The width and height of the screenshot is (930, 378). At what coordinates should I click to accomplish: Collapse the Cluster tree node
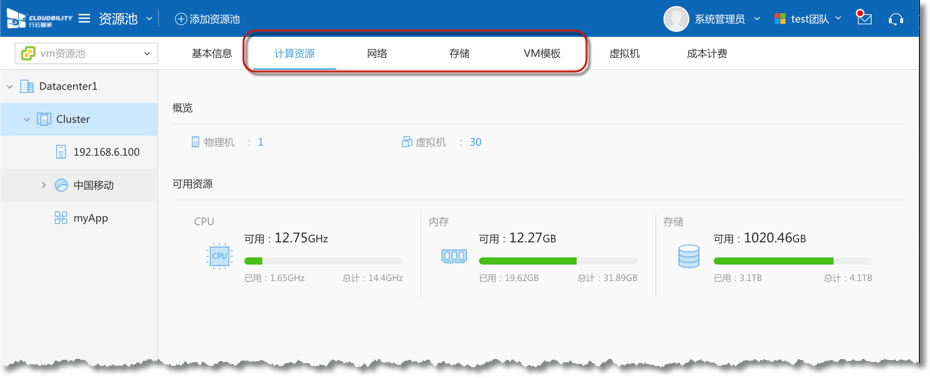coord(27,119)
